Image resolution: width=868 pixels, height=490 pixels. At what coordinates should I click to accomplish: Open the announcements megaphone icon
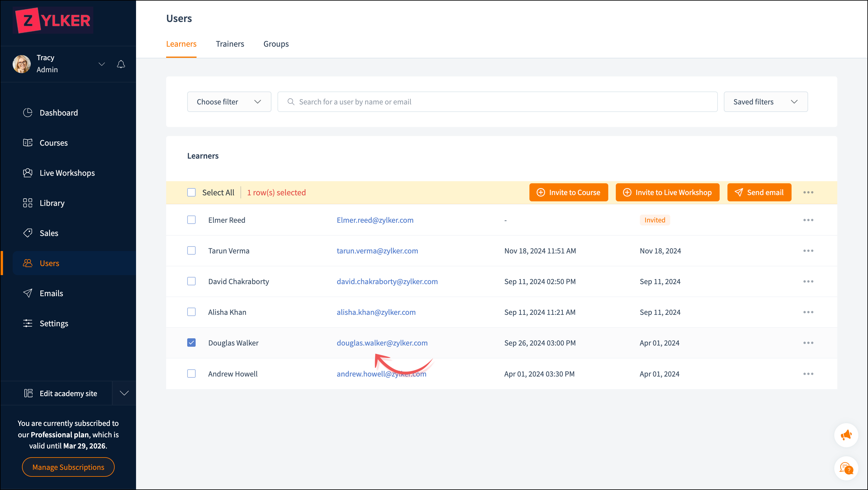tap(846, 435)
